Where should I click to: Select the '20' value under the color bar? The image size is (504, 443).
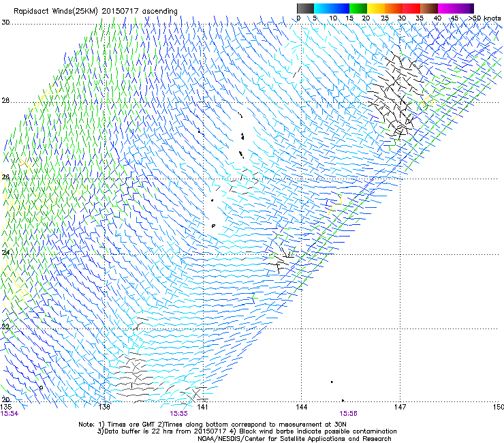coord(366,18)
